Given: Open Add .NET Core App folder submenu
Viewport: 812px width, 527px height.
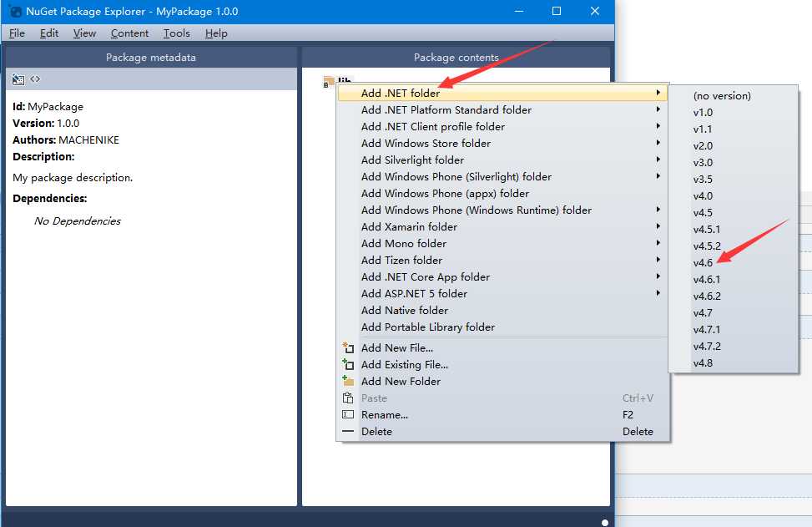Looking at the screenshot, I should (502, 276).
